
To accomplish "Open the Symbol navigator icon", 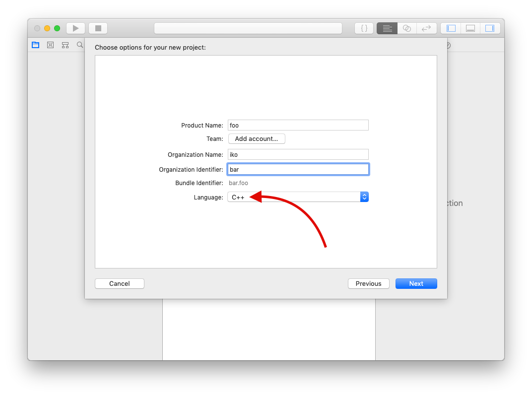I will pyautogui.click(x=65, y=45).
